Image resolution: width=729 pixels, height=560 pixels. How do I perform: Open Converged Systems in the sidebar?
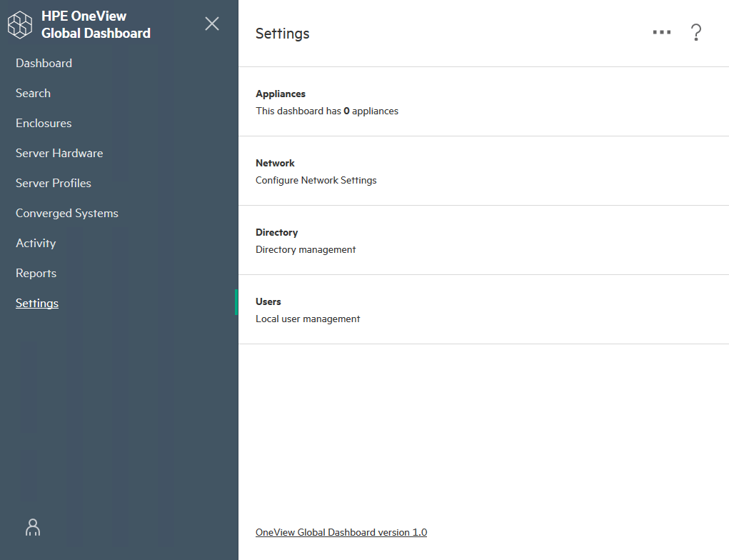click(67, 213)
